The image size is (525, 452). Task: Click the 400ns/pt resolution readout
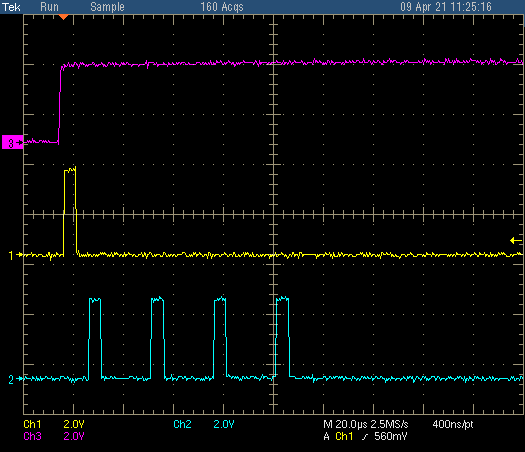[453, 424]
